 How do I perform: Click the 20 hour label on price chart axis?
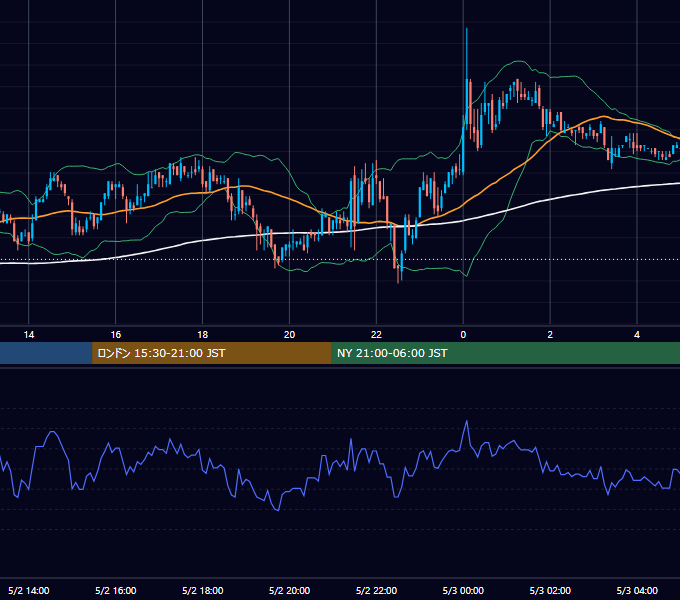(289, 335)
